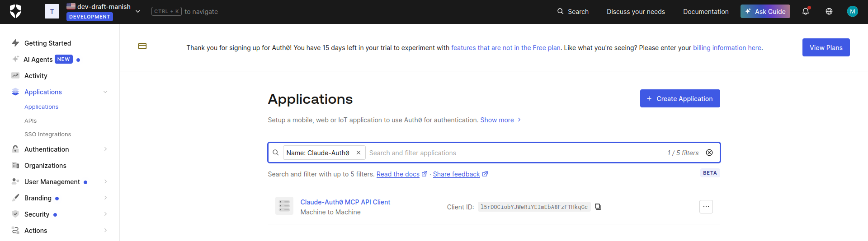Click the Activity chart icon
The height and width of the screenshot is (241, 868).
pyautogui.click(x=15, y=75)
